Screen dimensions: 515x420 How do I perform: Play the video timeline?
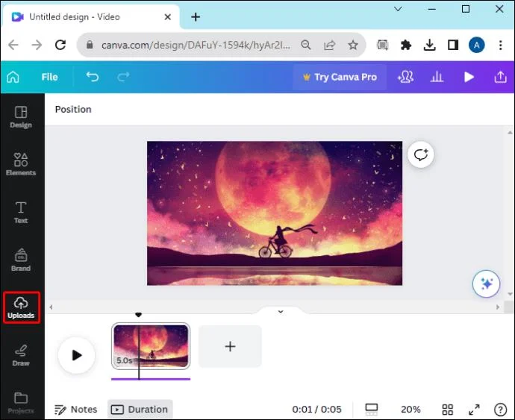click(x=77, y=355)
